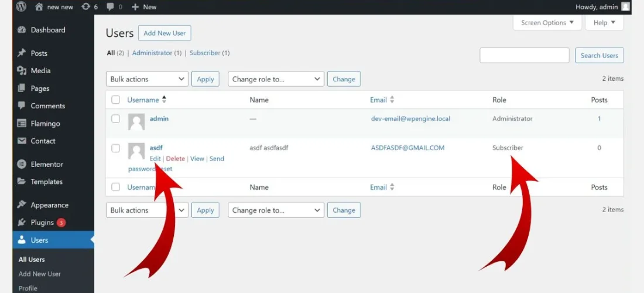Click the Appearance brush icon
Viewport: 644px width, 293px height.
point(22,205)
